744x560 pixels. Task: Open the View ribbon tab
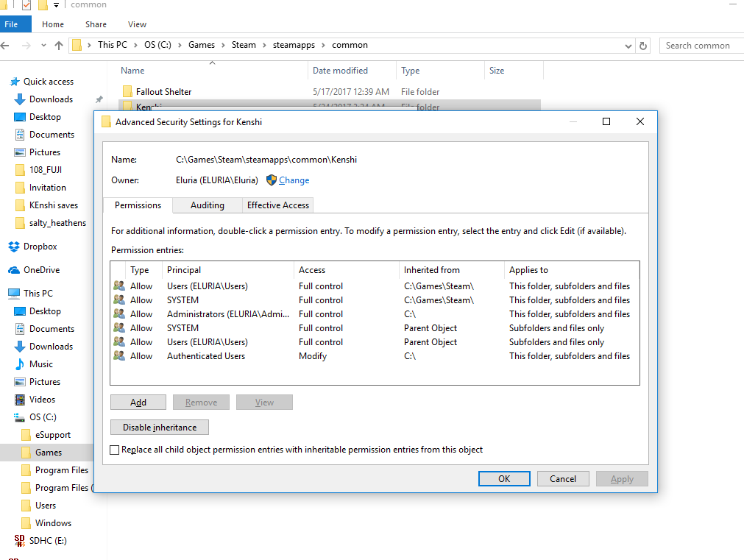tap(137, 24)
